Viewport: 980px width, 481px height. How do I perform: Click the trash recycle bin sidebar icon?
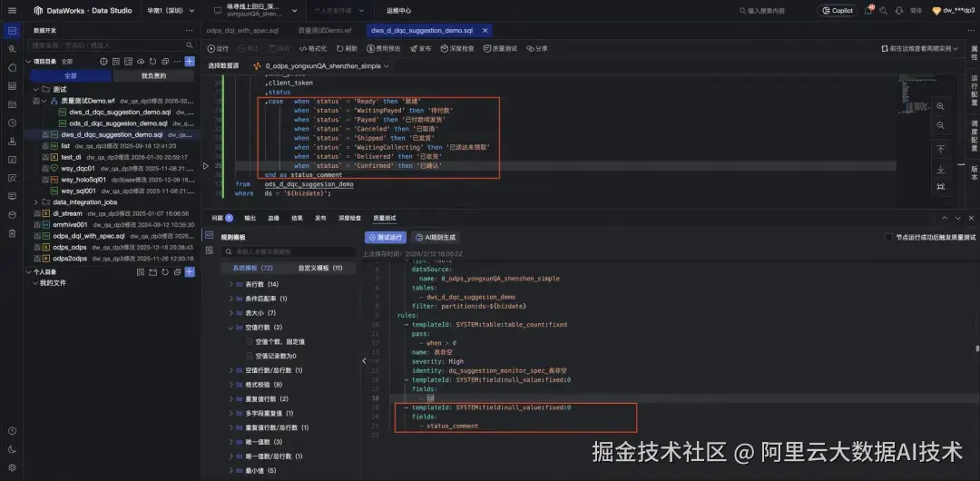tap(12, 233)
